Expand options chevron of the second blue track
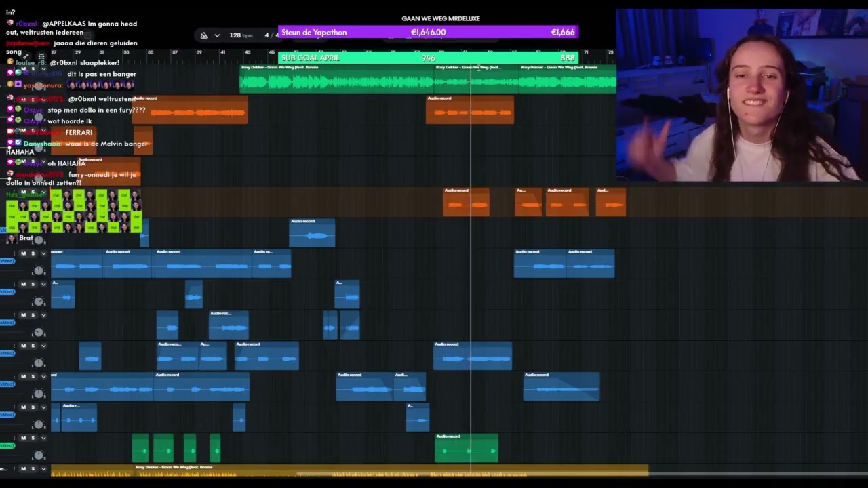This screenshot has width=868, height=488. (43, 284)
